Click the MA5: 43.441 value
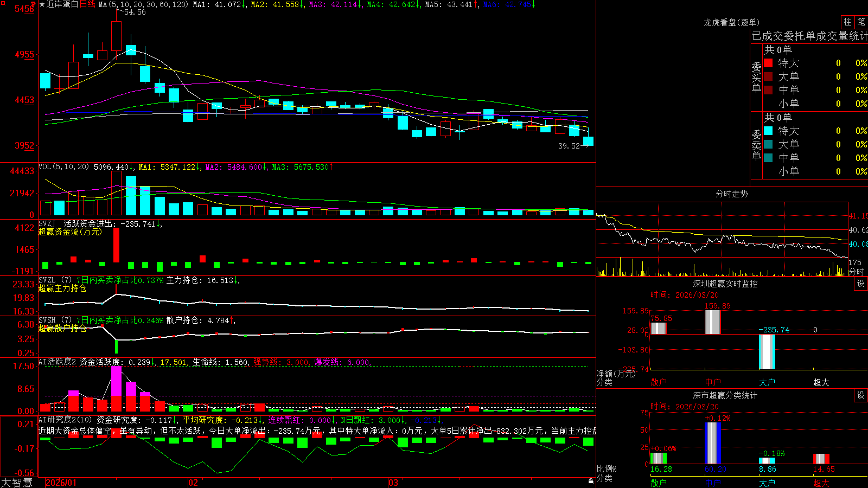 (451, 4)
